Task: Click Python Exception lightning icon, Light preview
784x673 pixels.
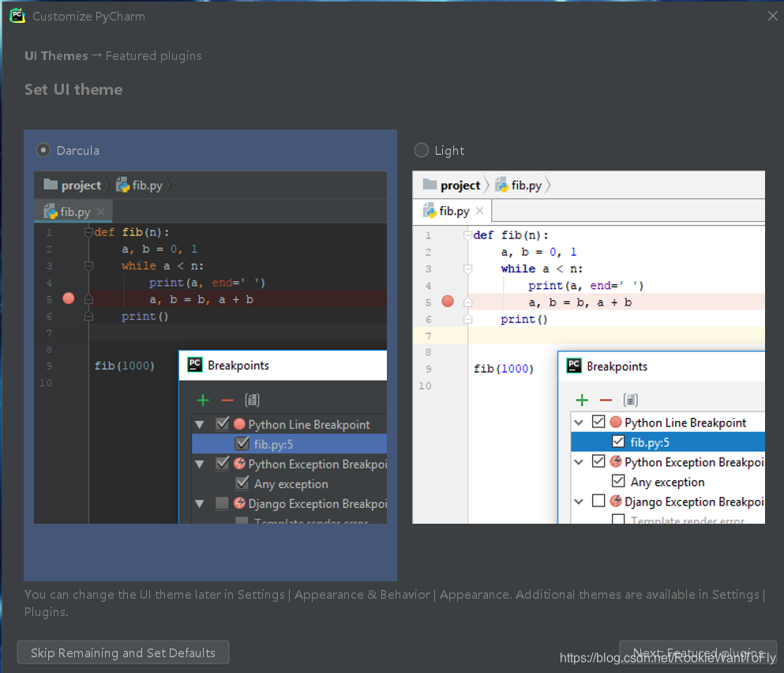Action: [x=616, y=461]
